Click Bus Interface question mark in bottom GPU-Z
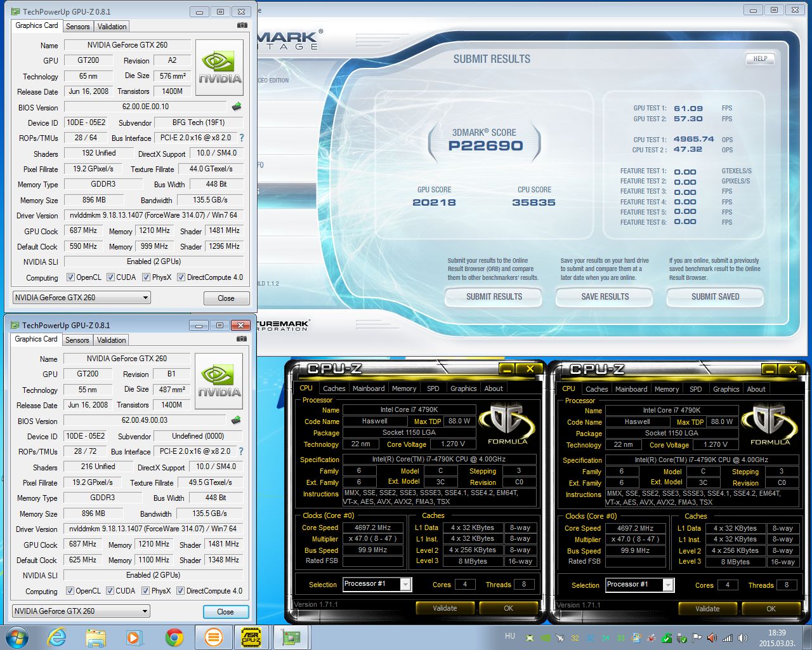The width and height of the screenshot is (812, 650). tap(241, 451)
